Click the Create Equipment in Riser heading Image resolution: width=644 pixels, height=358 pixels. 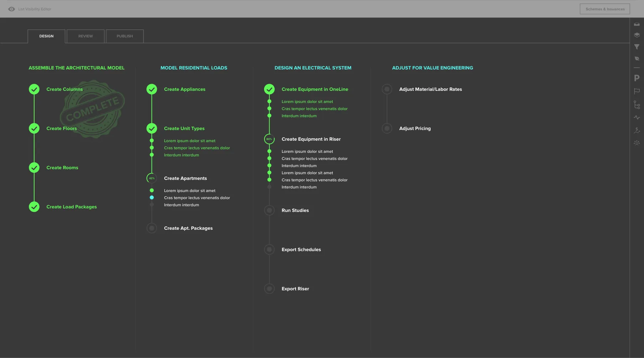311,139
